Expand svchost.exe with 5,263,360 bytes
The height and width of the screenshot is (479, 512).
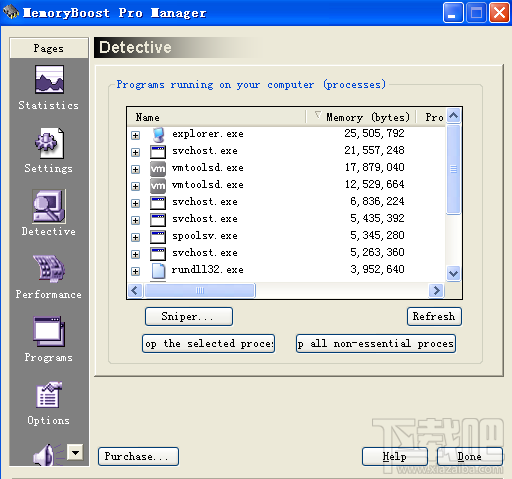pos(135,254)
